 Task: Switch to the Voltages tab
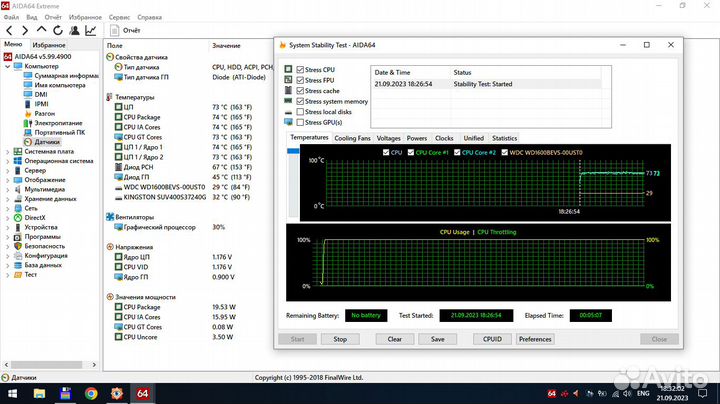(388, 138)
